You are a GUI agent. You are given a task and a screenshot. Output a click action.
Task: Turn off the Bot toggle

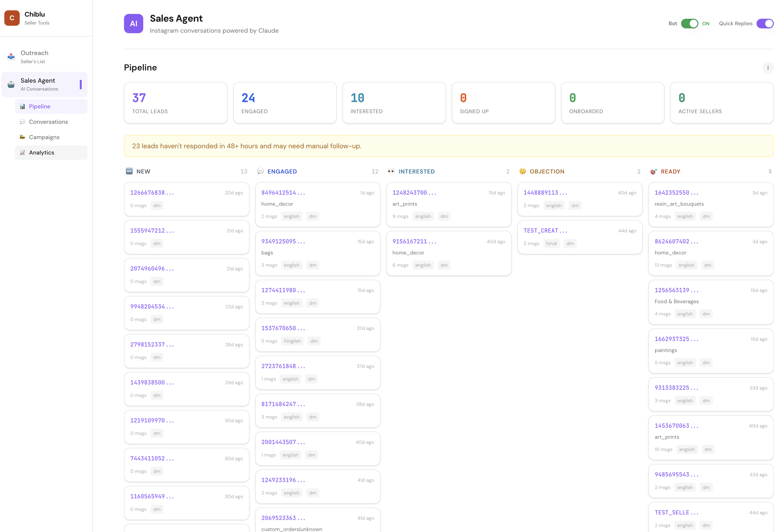coord(689,24)
